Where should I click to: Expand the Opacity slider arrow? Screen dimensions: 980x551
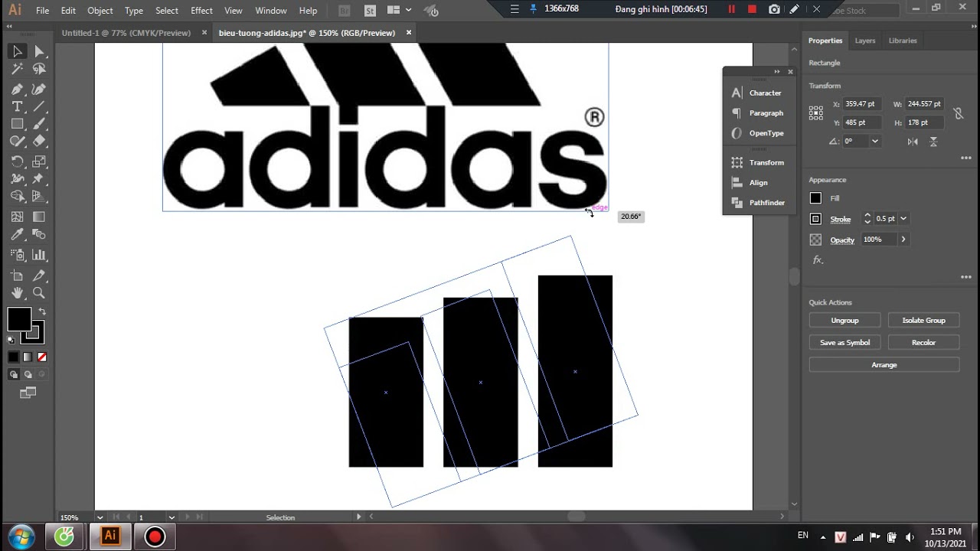pos(903,240)
